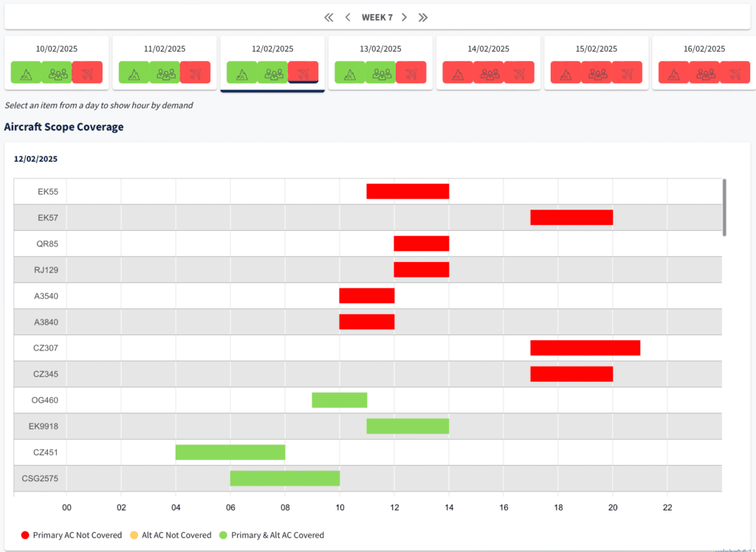
Task: Select the staff group icon on 10/02/2025
Action: 57,72
